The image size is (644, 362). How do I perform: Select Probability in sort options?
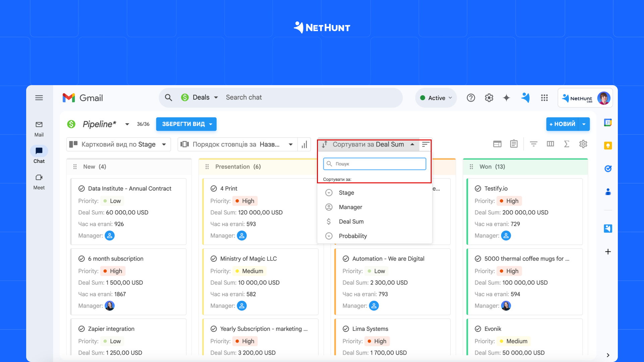pos(374,236)
